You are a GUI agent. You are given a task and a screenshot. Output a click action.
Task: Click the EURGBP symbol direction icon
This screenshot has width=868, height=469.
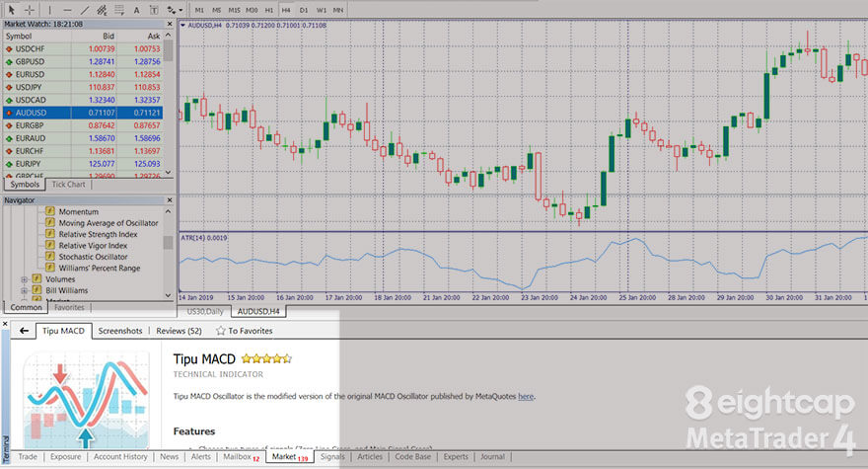click(x=9, y=125)
